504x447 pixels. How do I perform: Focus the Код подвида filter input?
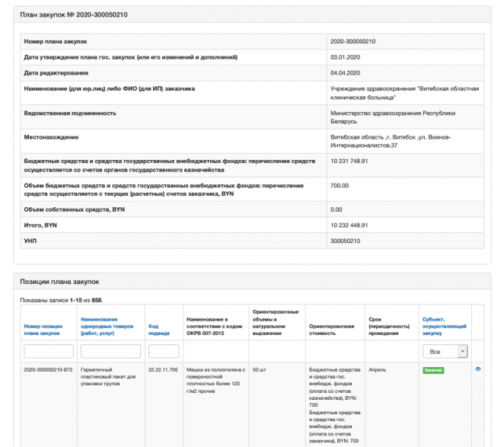[164, 351]
